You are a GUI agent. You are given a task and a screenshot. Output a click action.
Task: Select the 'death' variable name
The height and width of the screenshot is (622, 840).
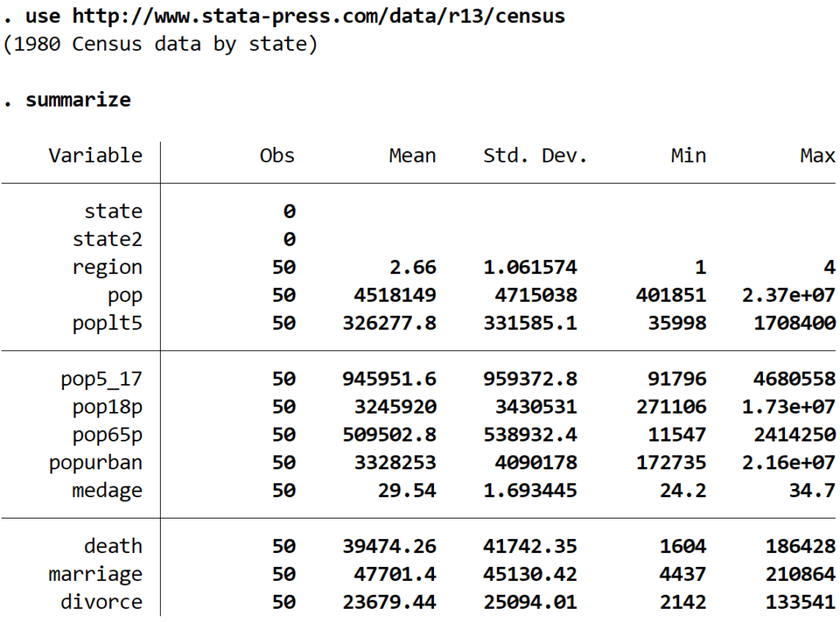coord(113,546)
